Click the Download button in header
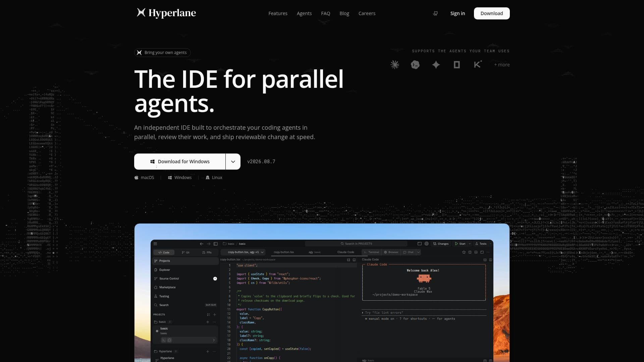 (x=492, y=13)
